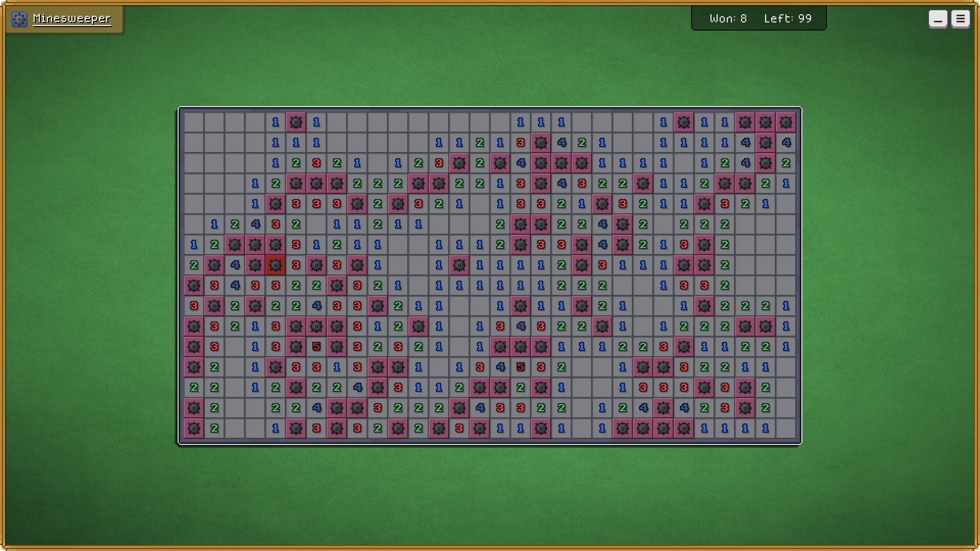Click the mine in the top-right corner tile
The height and width of the screenshot is (551, 980).
pyautogui.click(x=786, y=122)
